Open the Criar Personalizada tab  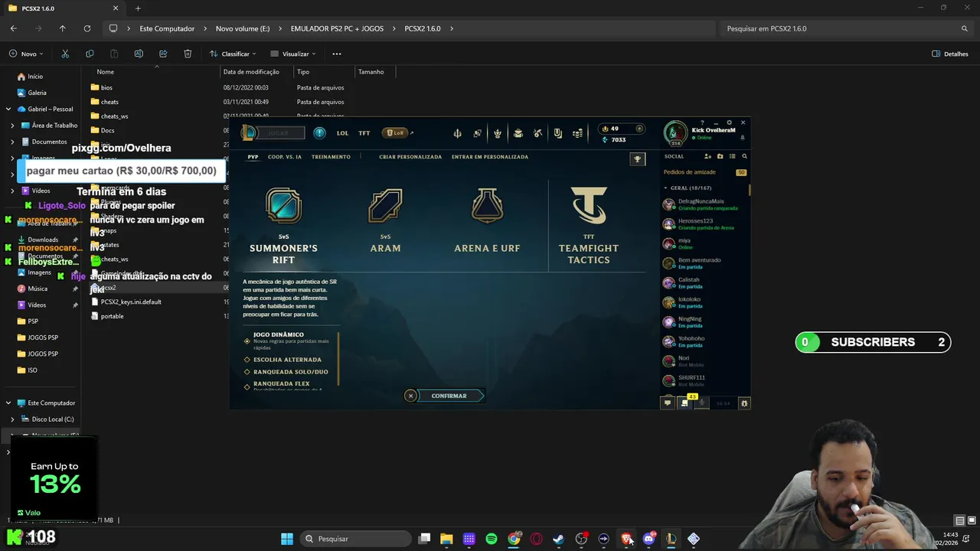point(410,157)
